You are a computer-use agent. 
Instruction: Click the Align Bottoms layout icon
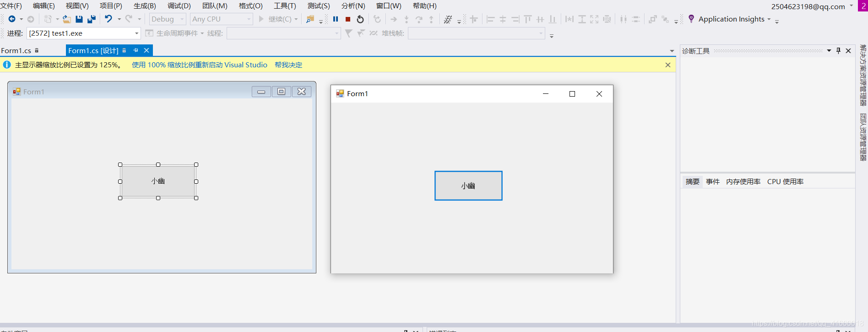(x=553, y=19)
